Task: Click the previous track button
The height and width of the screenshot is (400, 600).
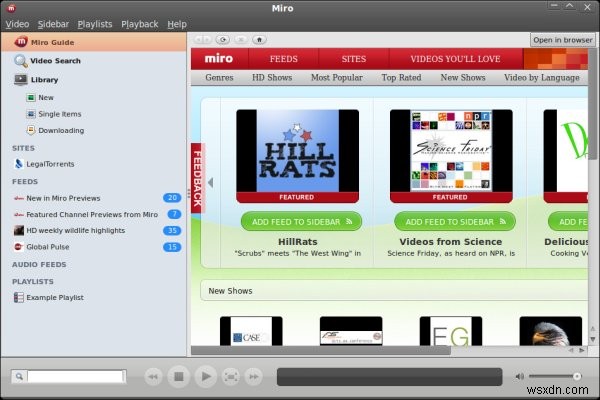Action: (x=153, y=377)
